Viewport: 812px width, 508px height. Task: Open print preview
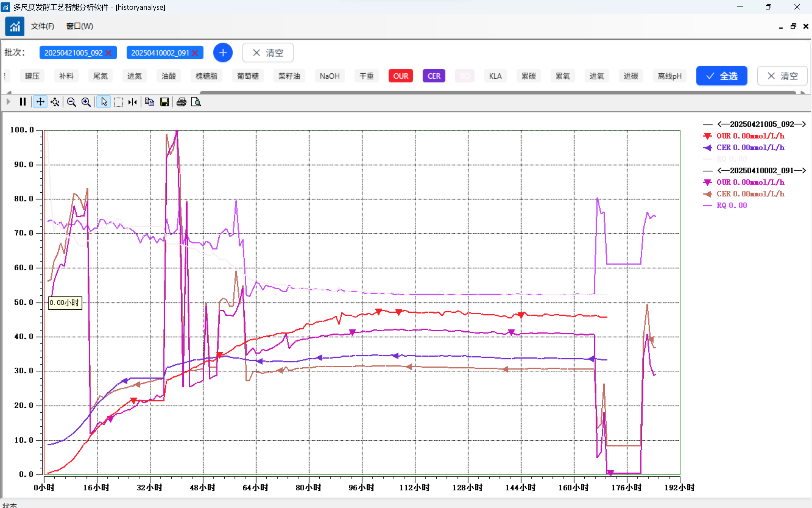[x=196, y=102]
